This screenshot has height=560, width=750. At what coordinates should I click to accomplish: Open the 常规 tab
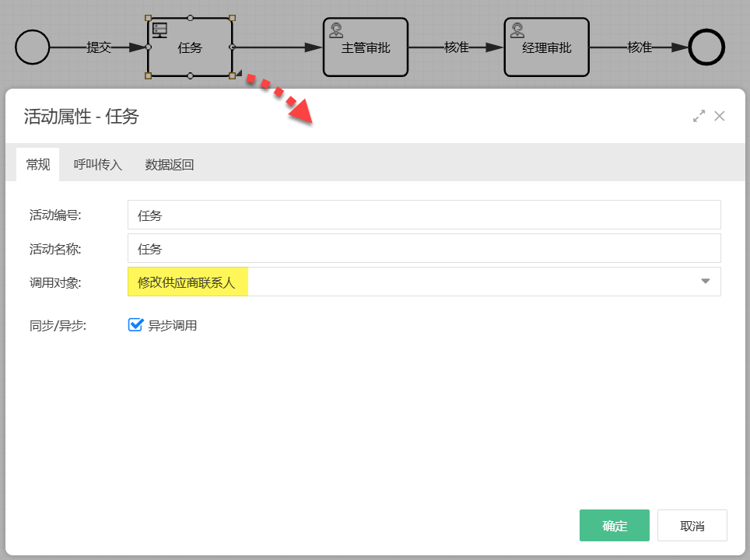point(37,164)
